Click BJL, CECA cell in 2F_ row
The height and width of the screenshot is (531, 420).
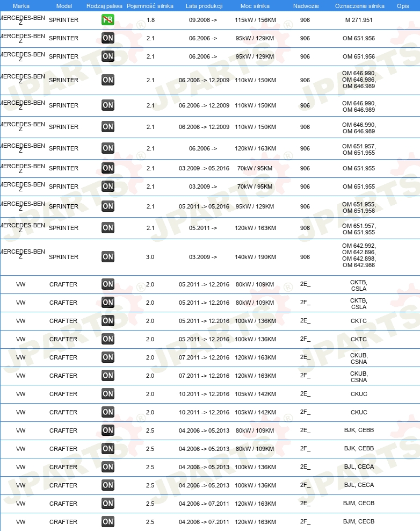click(x=359, y=485)
